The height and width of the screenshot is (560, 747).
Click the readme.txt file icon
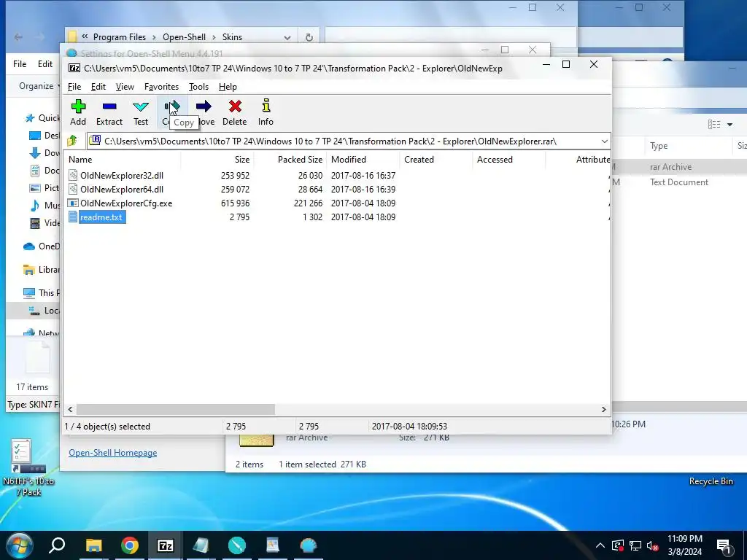(x=73, y=217)
